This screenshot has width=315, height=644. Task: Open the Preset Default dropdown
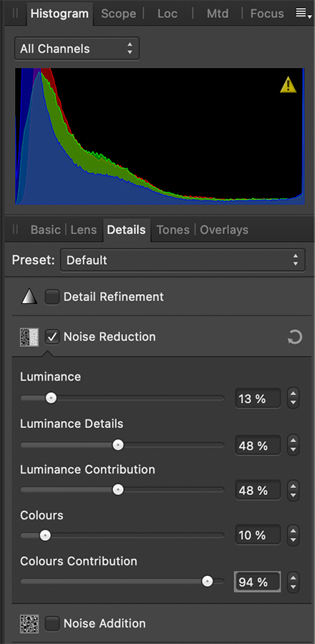183,260
